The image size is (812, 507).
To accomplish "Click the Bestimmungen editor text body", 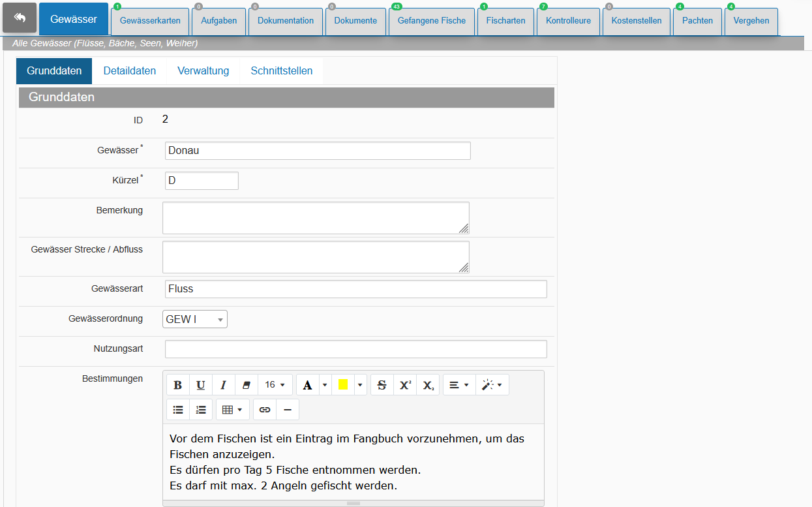I will click(x=353, y=462).
